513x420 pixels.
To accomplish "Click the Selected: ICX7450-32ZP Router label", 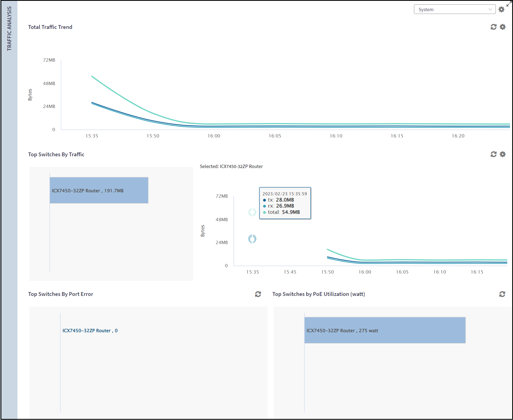I will 231,166.
